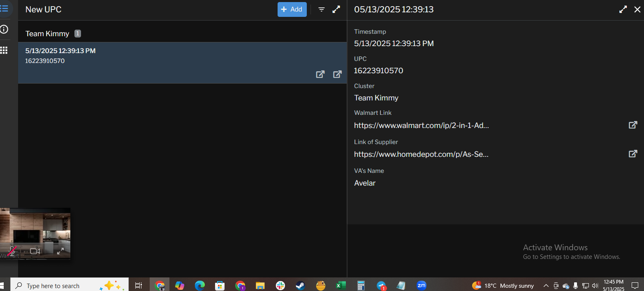This screenshot has height=291, width=644.
Task: Click the first open-link icon in list row
Action: pos(320,74)
